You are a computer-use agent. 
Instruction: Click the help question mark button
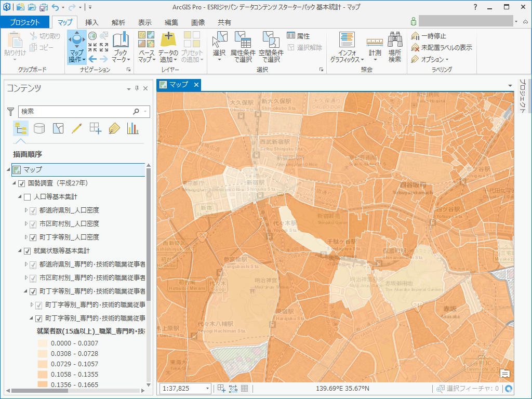475,7
